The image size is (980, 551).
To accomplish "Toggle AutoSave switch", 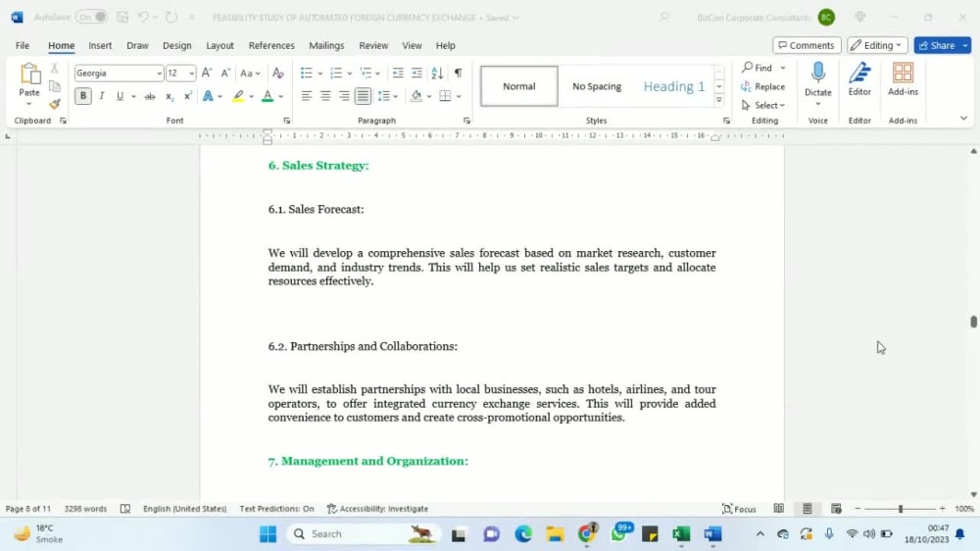I will 91,17.
